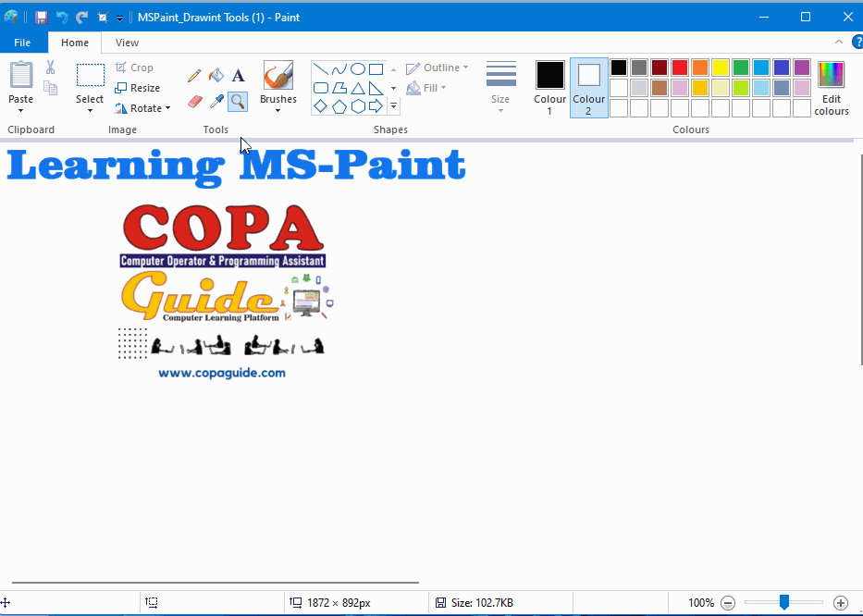863x616 pixels.
Task: Select the Text tool
Action: (x=238, y=76)
